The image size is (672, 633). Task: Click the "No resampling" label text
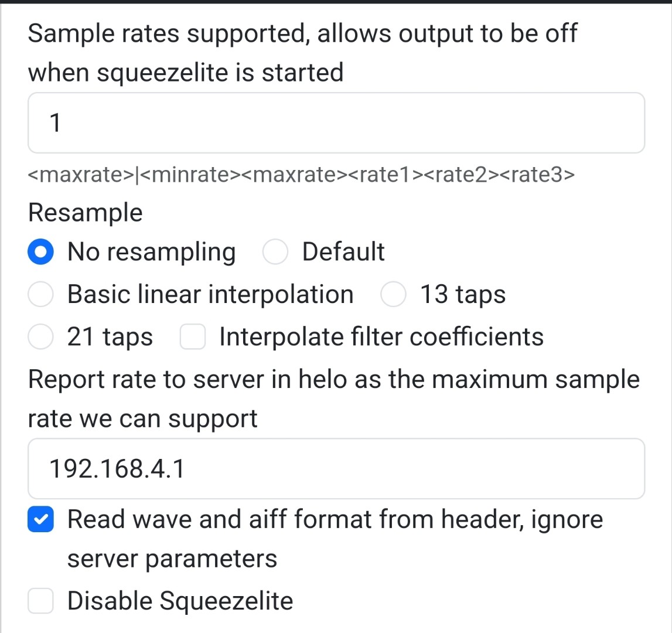151,252
